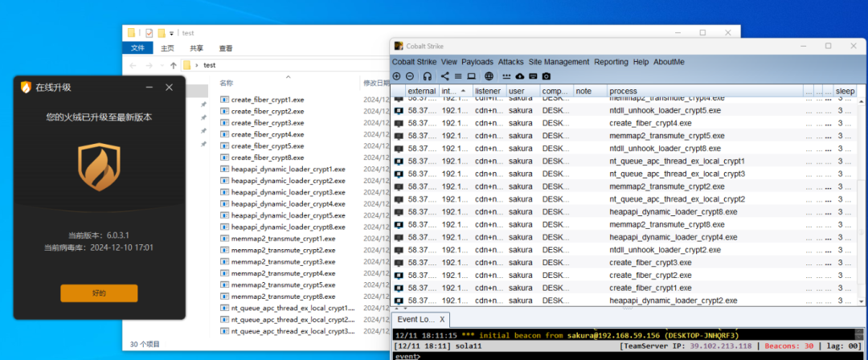Switch to target table monitor icon
This screenshot has width=868, height=360.
point(471,76)
